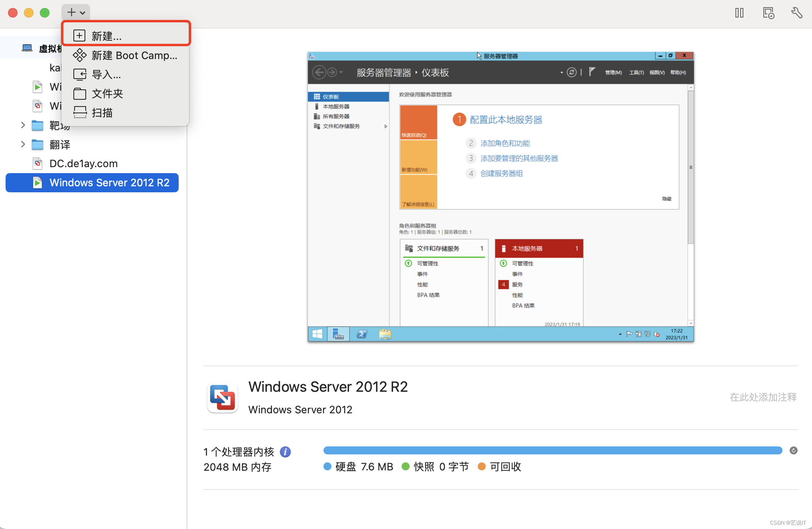Click the File Explorer taskbar icon
The image size is (812, 529).
pyautogui.click(x=385, y=334)
